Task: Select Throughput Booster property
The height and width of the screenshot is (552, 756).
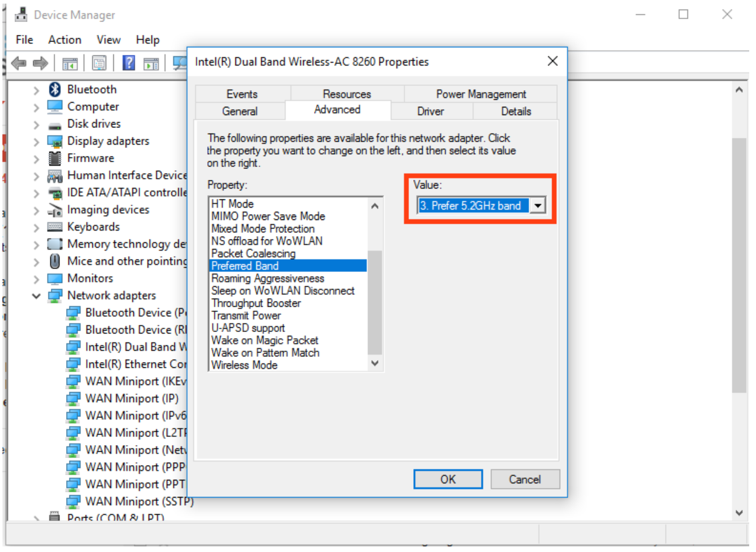Action: click(x=288, y=303)
